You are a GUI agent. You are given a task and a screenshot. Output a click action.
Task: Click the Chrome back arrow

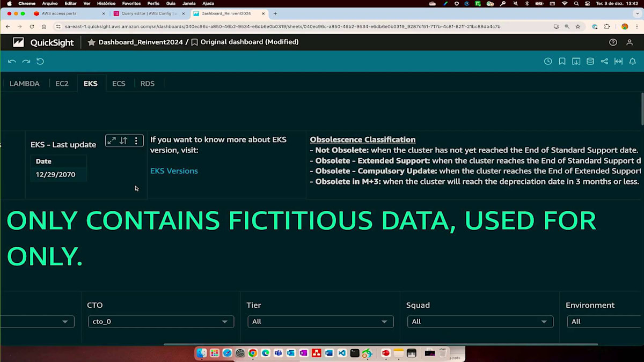click(x=8, y=26)
